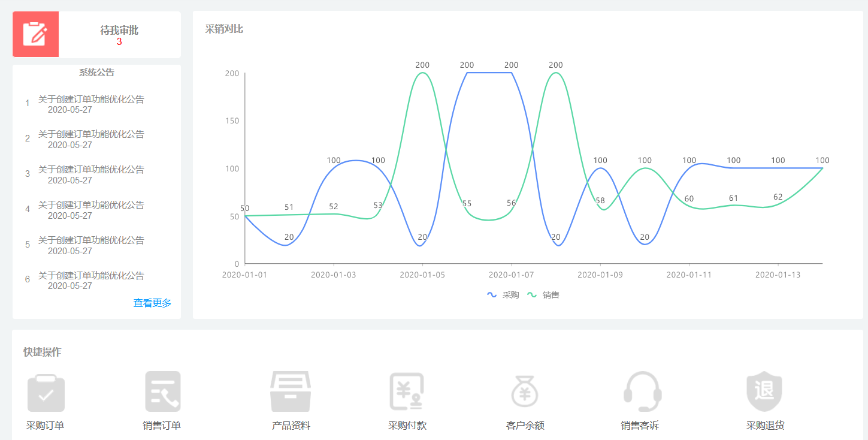Click the 采购退货 label text
The width and height of the screenshot is (868, 440).
[x=765, y=426]
